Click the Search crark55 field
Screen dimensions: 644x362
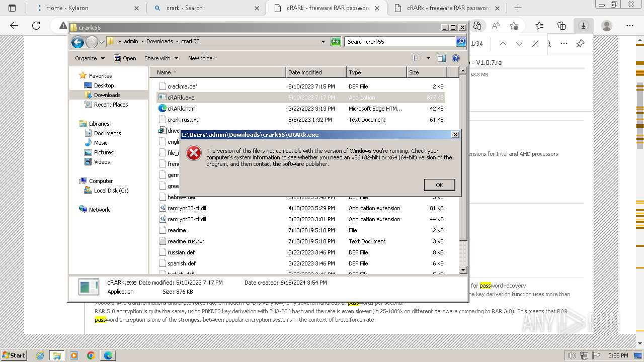399,42
